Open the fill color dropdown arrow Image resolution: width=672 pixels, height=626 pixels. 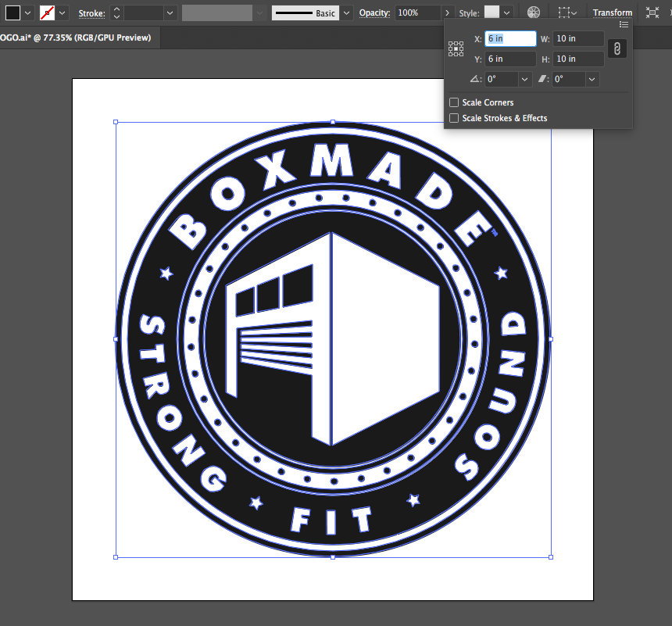[x=27, y=13]
